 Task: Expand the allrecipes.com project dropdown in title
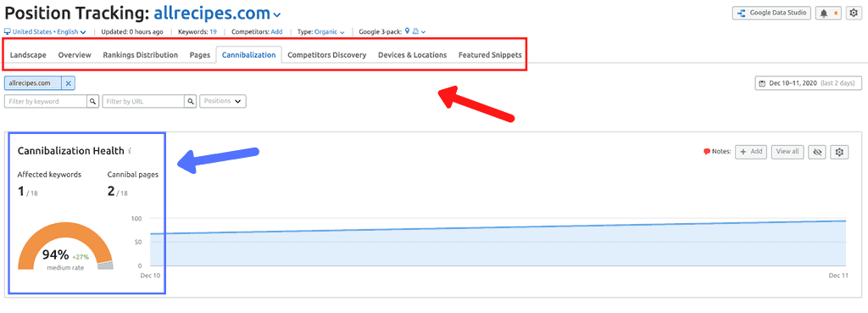[277, 15]
